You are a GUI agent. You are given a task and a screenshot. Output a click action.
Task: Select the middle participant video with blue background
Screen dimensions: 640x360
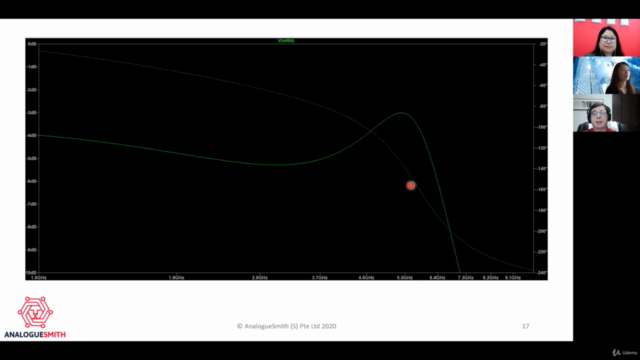tap(607, 76)
